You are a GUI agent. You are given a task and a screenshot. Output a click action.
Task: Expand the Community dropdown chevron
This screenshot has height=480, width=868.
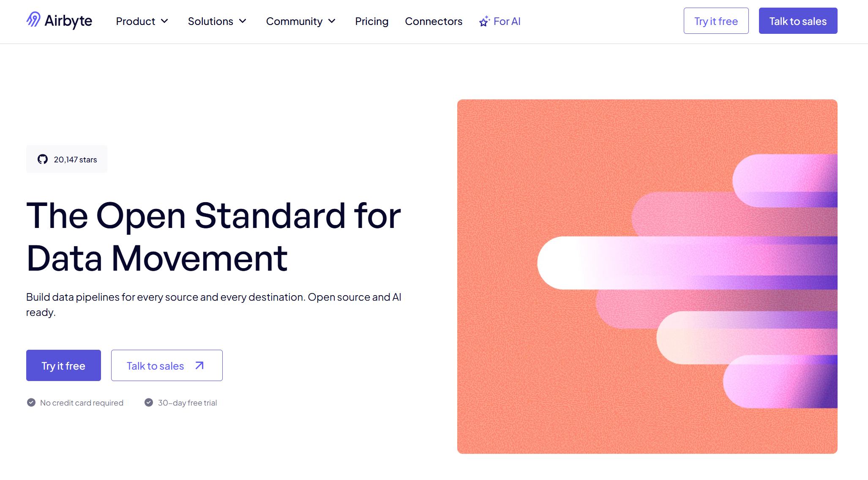(x=332, y=21)
